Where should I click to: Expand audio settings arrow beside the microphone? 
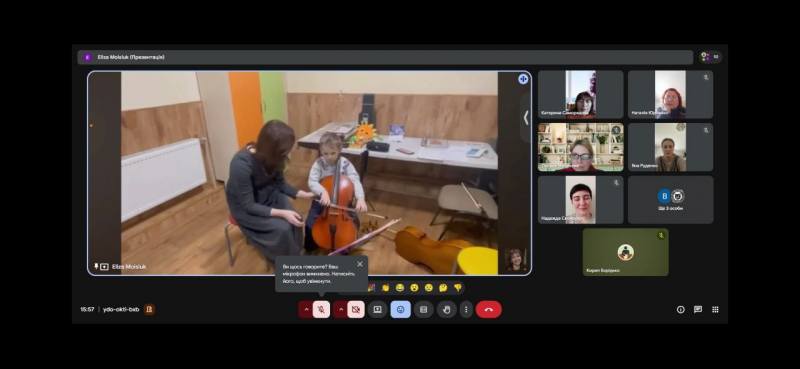(x=306, y=309)
